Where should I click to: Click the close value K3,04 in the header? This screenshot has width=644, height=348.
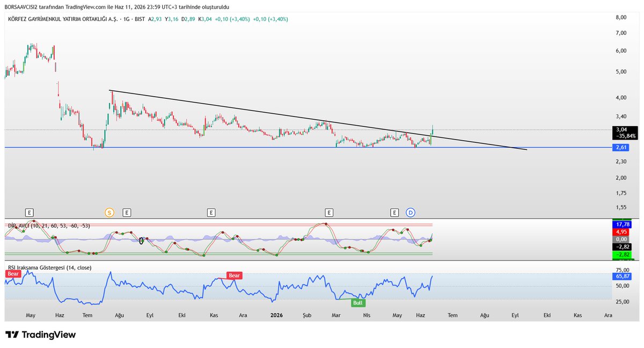(x=206, y=19)
